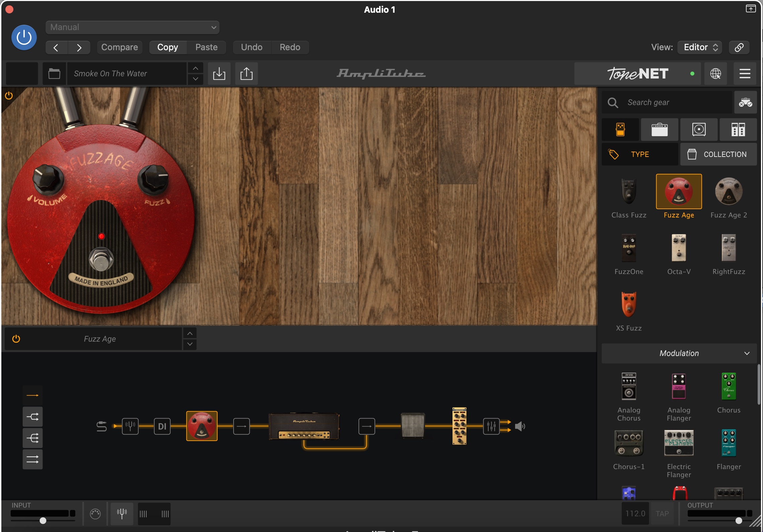Toggle the plugin power bypass button
Screen dimensions: 763x532
coord(24,37)
